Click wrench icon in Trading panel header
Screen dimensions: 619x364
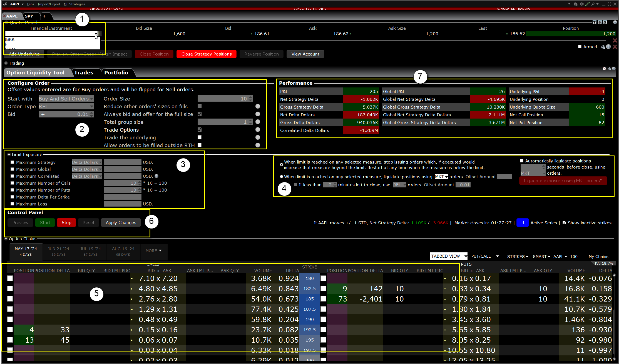(609, 69)
